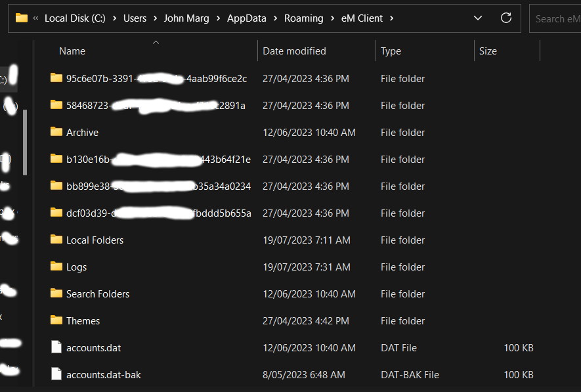Image resolution: width=581 pixels, height=392 pixels.
Task: Click accounts.dat file name
Action: click(x=93, y=348)
